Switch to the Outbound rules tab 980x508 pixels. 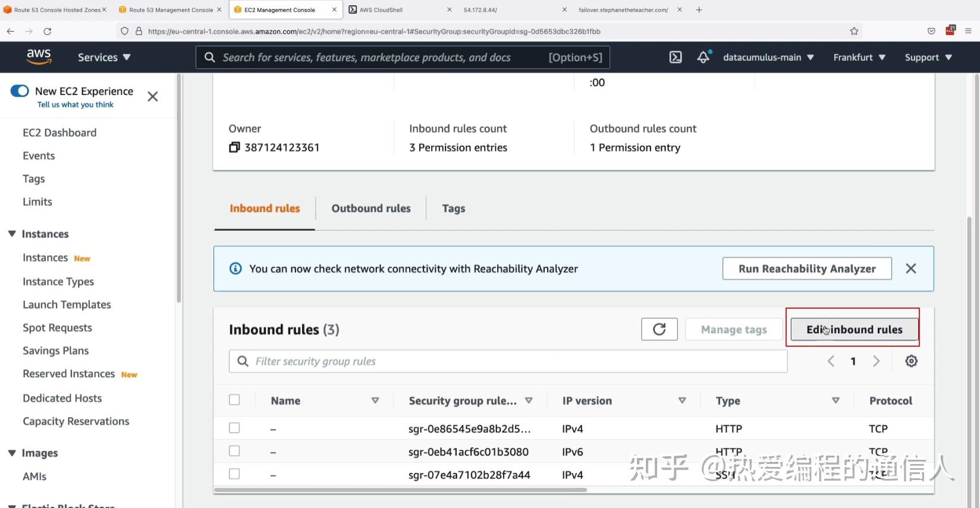click(371, 208)
